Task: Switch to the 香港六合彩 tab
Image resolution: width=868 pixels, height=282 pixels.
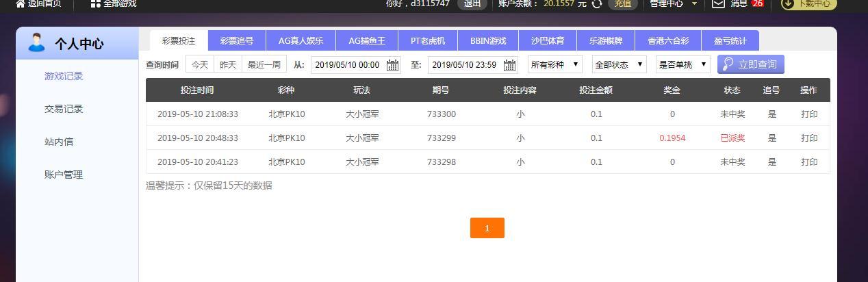Action: pyautogui.click(x=668, y=40)
